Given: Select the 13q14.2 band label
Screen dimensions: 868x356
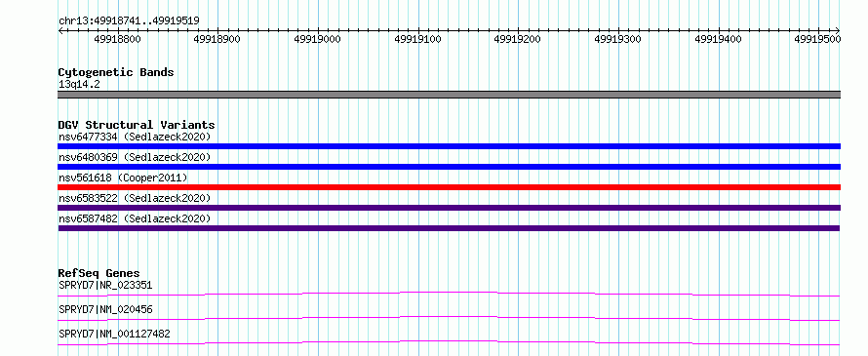Looking at the screenshot, I should point(79,84).
